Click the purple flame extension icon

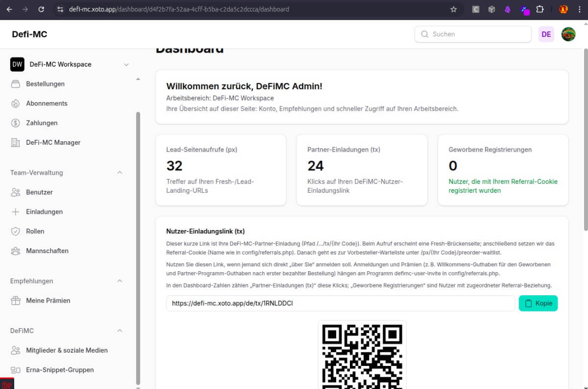tap(507, 9)
